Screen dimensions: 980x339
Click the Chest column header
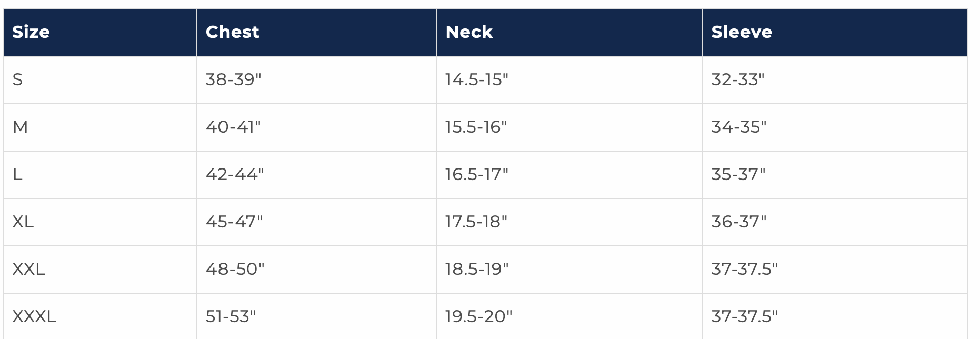(x=233, y=32)
